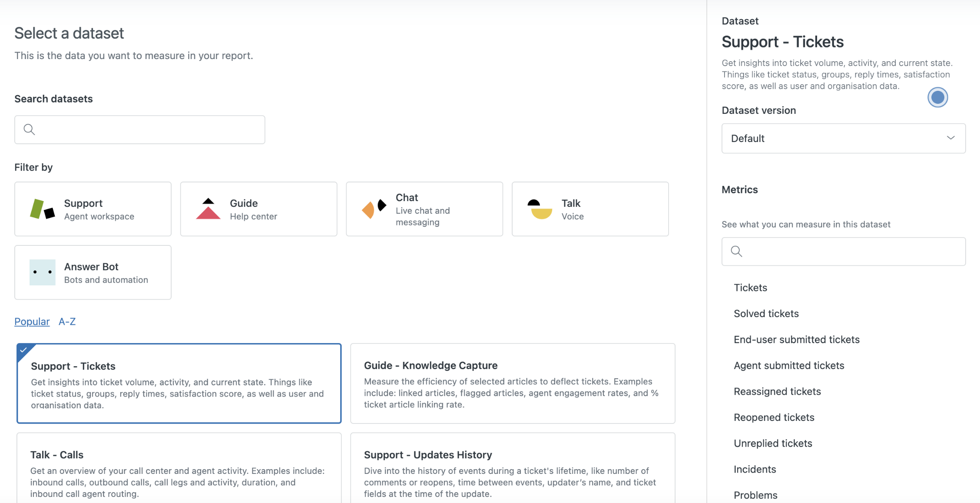Open the Solved tickets metric
This screenshot has width=980, height=503.
[x=766, y=313]
